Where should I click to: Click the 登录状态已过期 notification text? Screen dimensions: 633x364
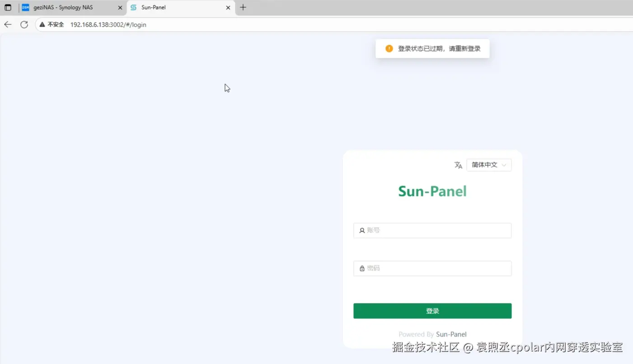439,49
